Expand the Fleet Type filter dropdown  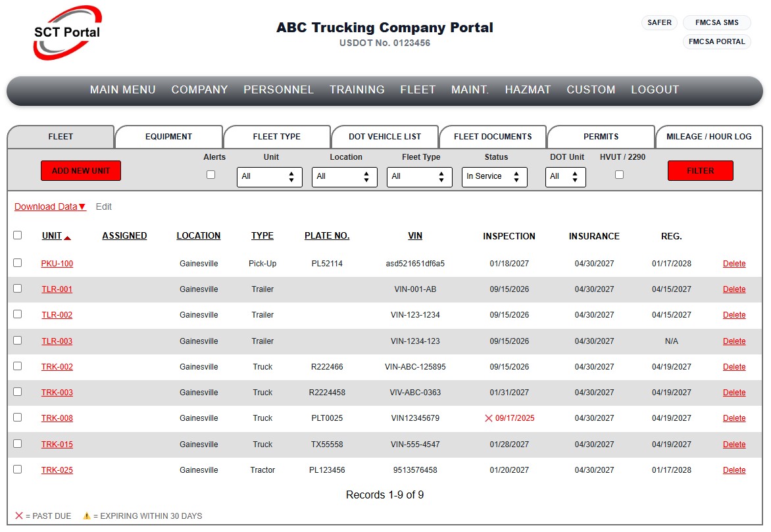tap(420, 177)
